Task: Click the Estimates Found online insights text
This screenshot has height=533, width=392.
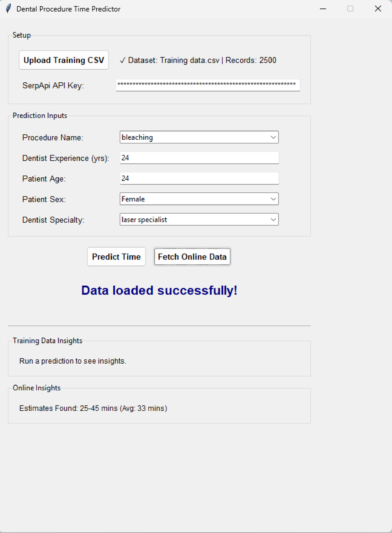Action: click(x=93, y=408)
